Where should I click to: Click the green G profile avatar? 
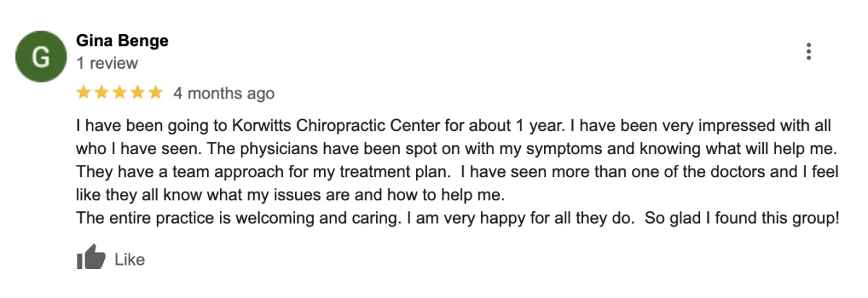point(42,56)
